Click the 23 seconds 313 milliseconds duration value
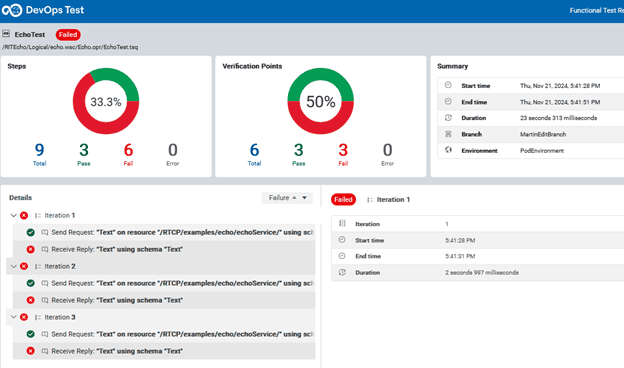Image resolution: width=624 pixels, height=368 pixels. coord(558,118)
